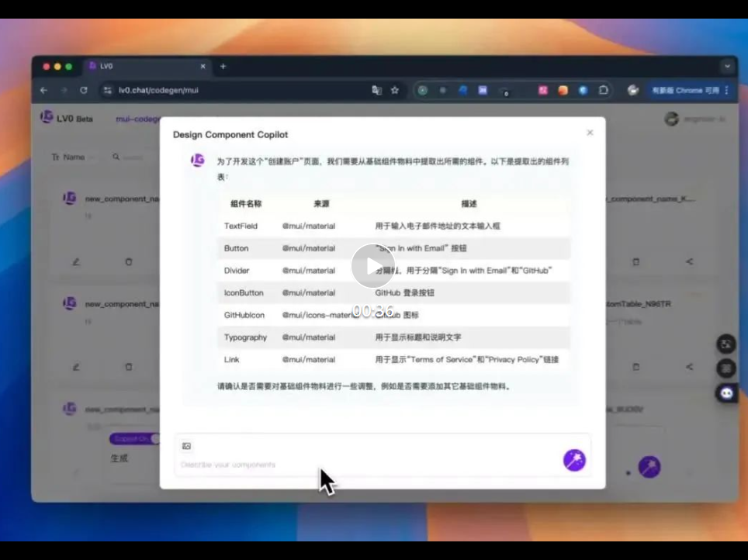This screenshot has width=748, height=560.
Task: Click the translate page icon in address bar
Action: [x=377, y=90]
